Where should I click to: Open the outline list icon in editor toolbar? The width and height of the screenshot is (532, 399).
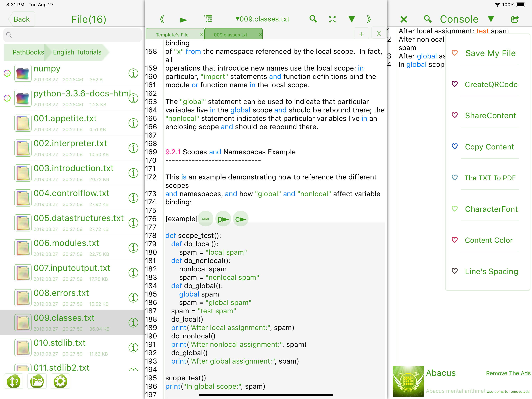(208, 19)
